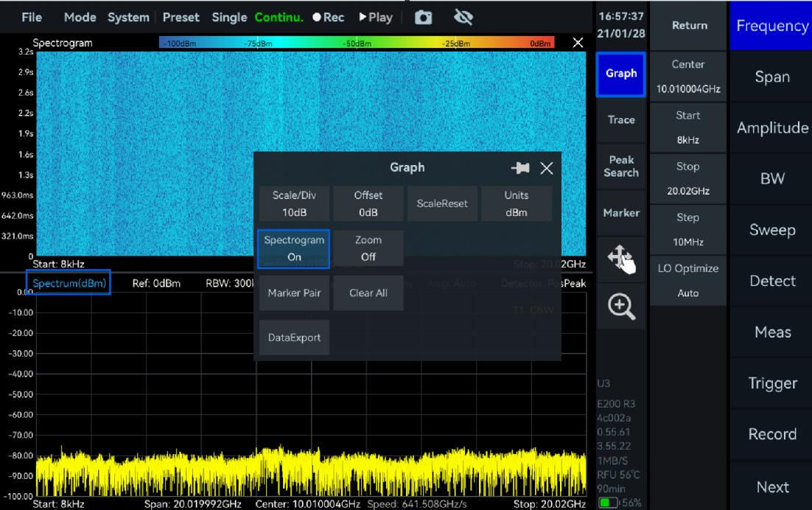Start recording with the Rec button

(328, 18)
